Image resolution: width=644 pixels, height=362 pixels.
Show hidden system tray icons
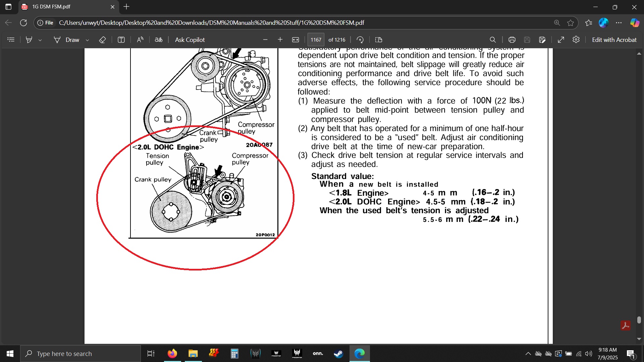pos(528,354)
